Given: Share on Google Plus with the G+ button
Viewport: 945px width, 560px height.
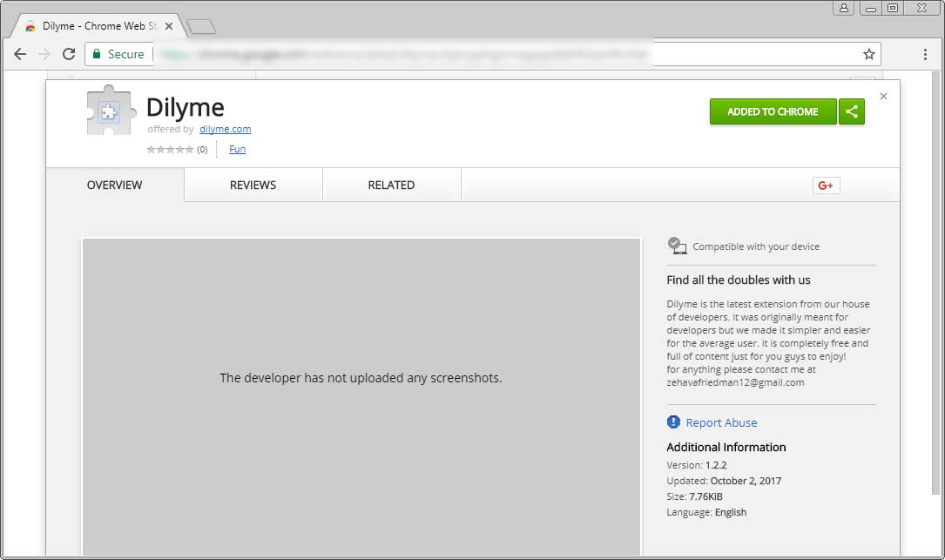Looking at the screenshot, I should [826, 186].
